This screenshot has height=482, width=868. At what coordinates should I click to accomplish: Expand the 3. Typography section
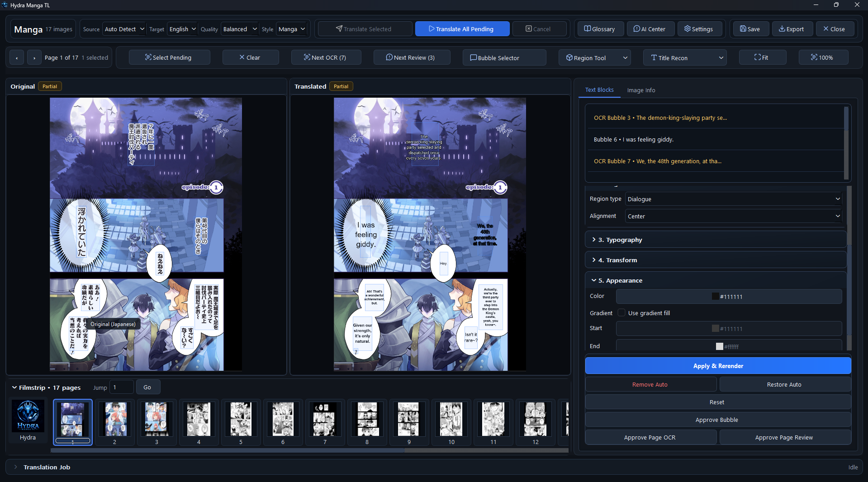coord(716,240)
